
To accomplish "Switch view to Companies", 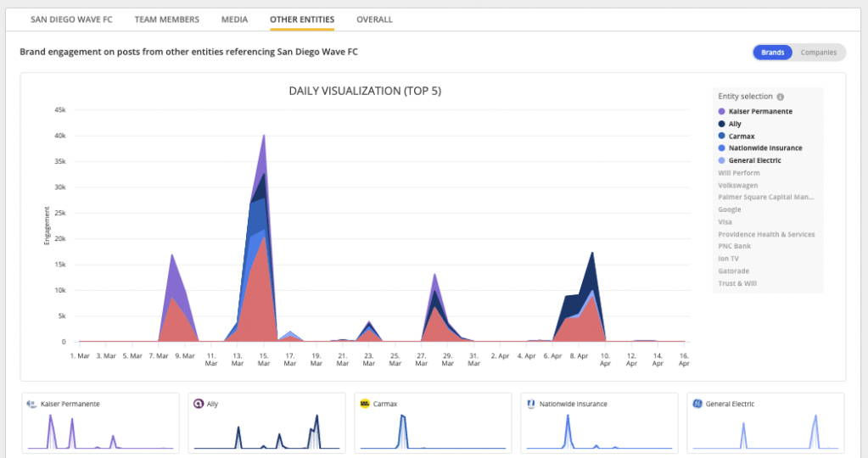I will tap(818, 53).
